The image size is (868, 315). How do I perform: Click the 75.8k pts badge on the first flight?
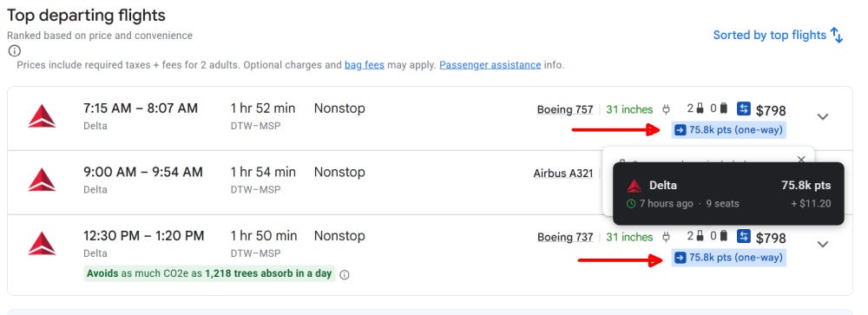(728, 130)
